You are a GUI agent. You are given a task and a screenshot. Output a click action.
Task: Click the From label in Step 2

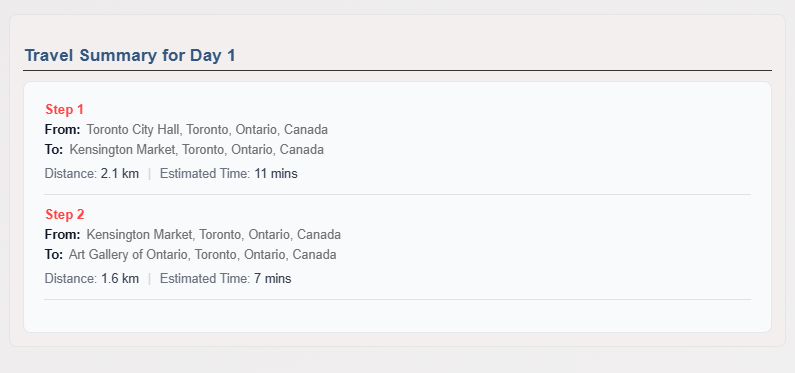point(62,235)
